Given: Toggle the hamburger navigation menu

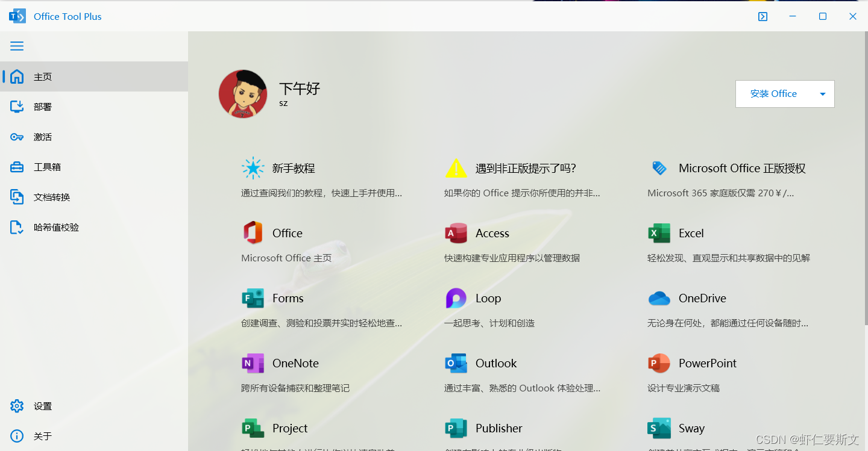Looking at the screenshot, I should coord(17,46).
